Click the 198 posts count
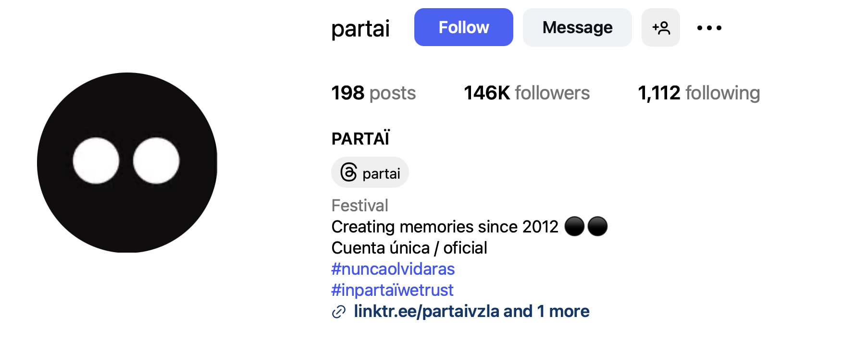The image size is (868, 341). 373,93
